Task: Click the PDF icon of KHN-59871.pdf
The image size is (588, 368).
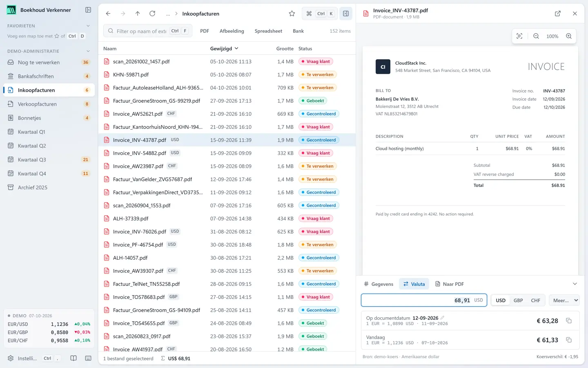Action: click(107, 74)
